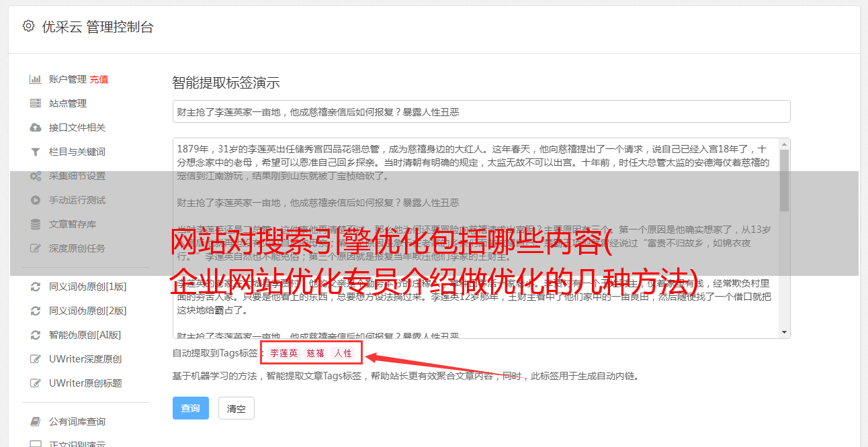Click the scroll-up arrow of article textarea
The height and width of the screenshot is (447, 868).
click(785, 144)
